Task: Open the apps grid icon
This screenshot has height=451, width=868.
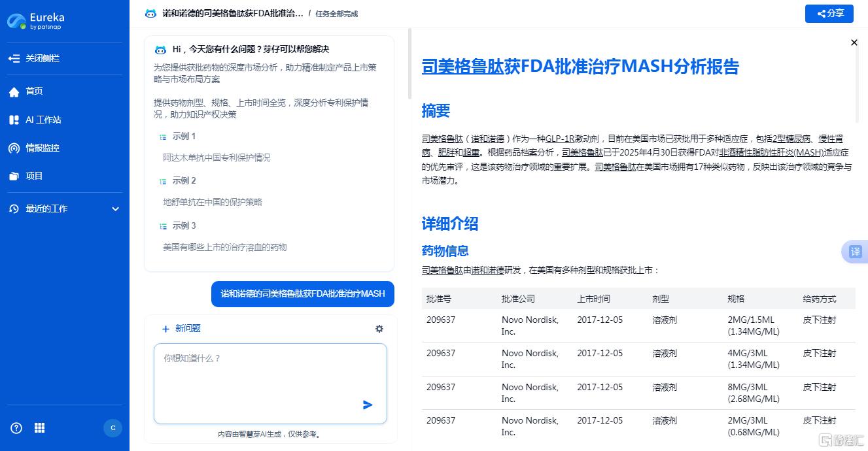Action: (39, 428)
